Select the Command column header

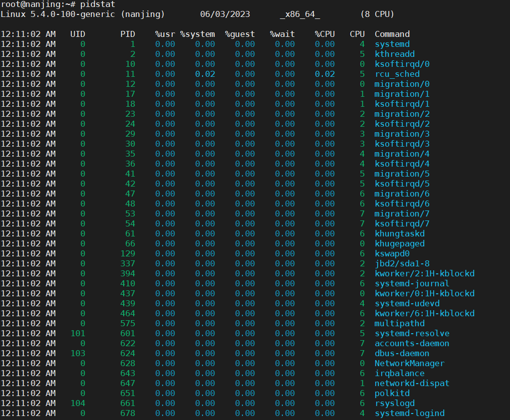pos(392,34)
